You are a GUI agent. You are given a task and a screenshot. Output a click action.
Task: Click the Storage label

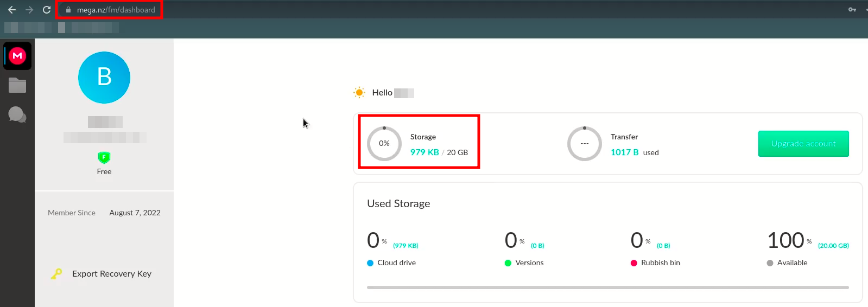423,137
